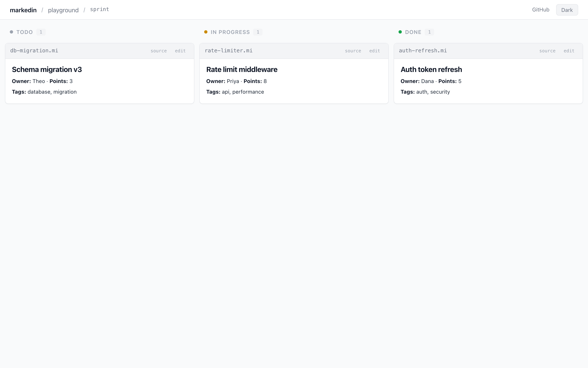Image resolution: width=588 pixels, height=368 pixels.
Task: Select the IN PROGRESS column heading
Action: click(x=230, y=32)
